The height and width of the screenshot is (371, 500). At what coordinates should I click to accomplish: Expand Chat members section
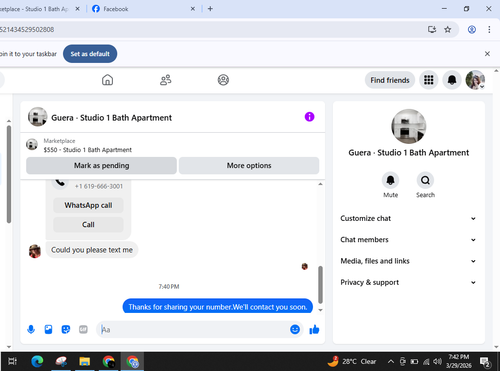[408, 240]
